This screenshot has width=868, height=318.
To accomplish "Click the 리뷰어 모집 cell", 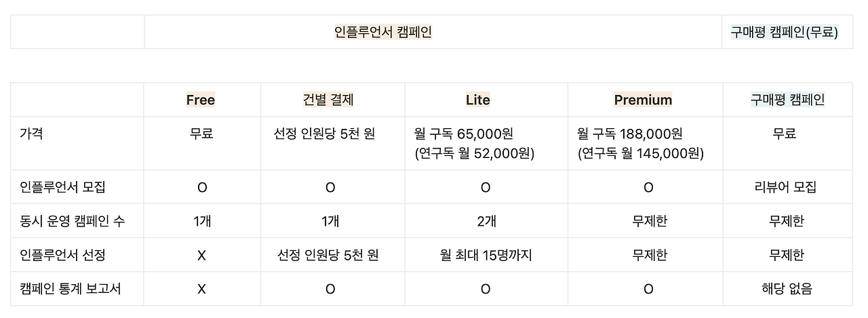I will click(x=787, y=187).
